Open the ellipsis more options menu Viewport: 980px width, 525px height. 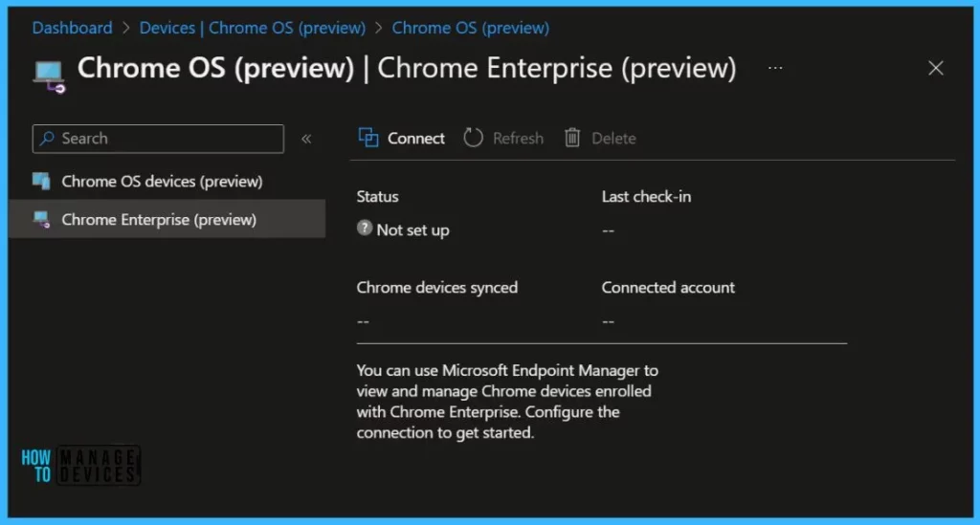click(775, 68)
